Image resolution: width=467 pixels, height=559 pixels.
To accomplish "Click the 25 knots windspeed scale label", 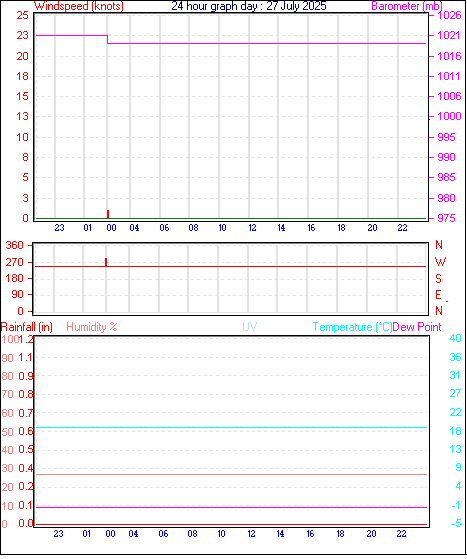I will 22,15.
